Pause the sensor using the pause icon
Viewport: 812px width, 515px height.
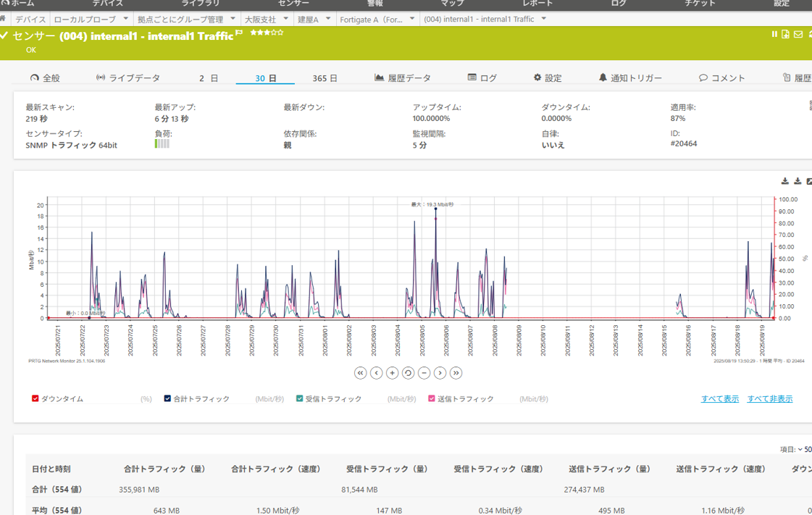(x=774, y=34)
